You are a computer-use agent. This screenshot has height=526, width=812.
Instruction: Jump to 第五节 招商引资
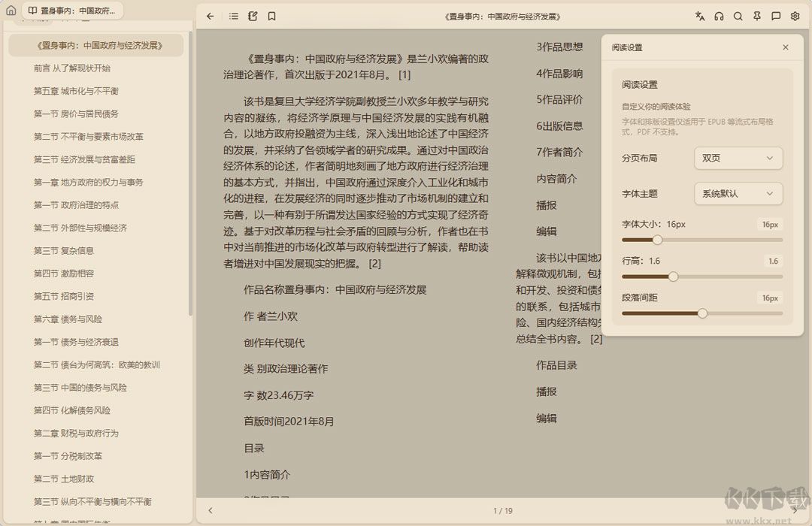point(64,296)
